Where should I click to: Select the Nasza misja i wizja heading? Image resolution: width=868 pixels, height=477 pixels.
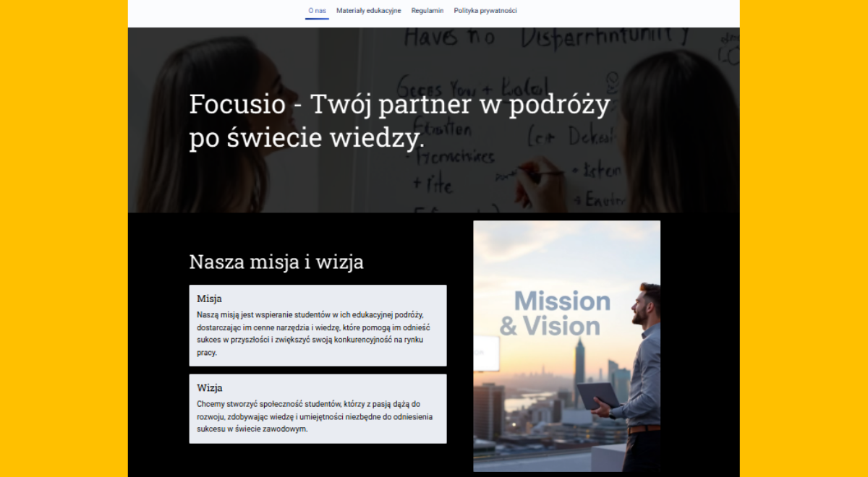coord(276,262)
